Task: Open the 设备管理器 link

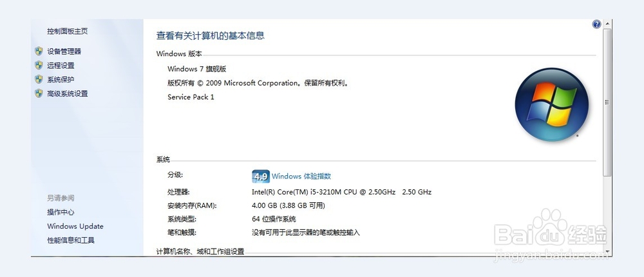Action: 64,51
